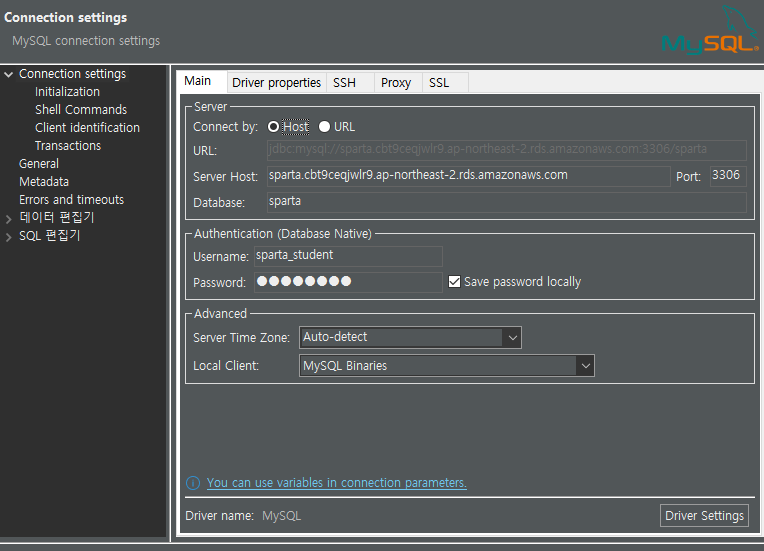Select Transactions in the settings tree
The width and height of the screenshot is (764, 551).
click(68, 146)
